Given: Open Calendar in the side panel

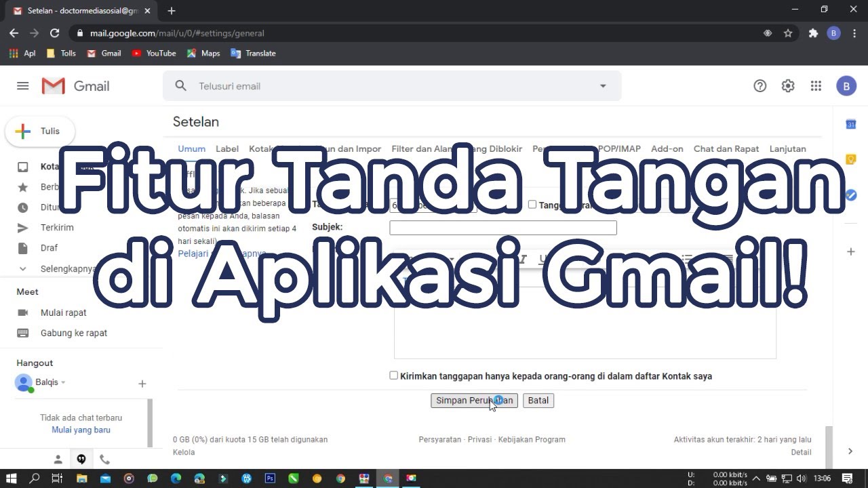Looking at the screenshot, I should click(850, 124).
